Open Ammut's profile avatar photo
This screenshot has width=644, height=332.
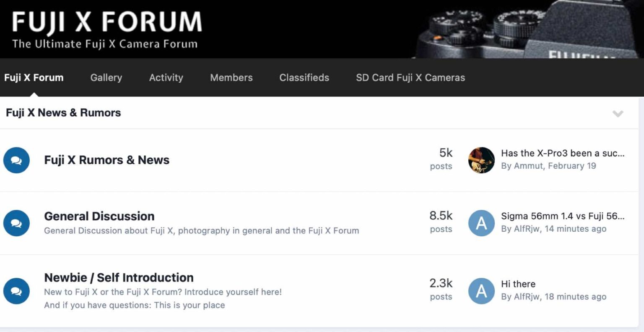point(481,160)
